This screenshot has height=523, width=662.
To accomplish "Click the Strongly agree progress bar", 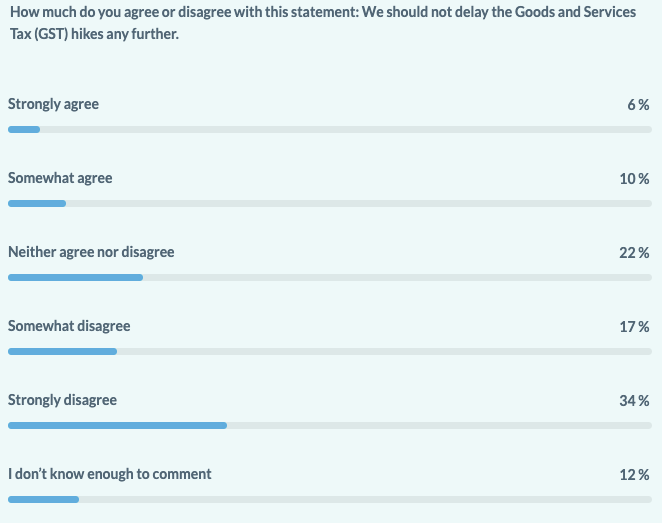I will (330, 130).
